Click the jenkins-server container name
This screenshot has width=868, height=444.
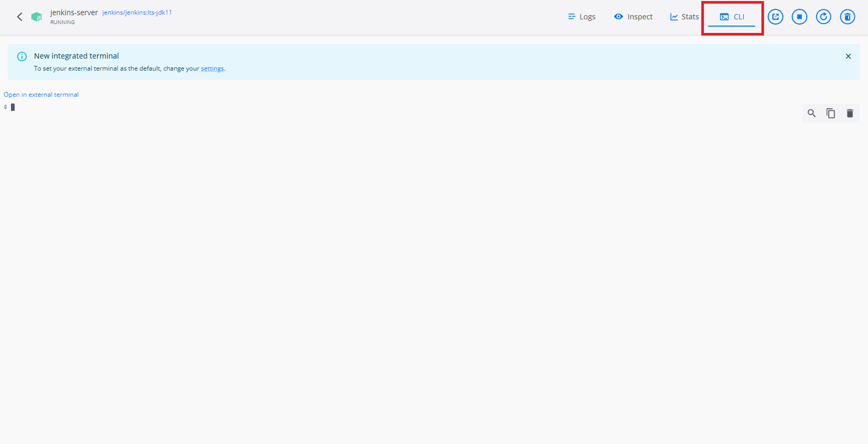pyautogui.click(x=74, y=13)
